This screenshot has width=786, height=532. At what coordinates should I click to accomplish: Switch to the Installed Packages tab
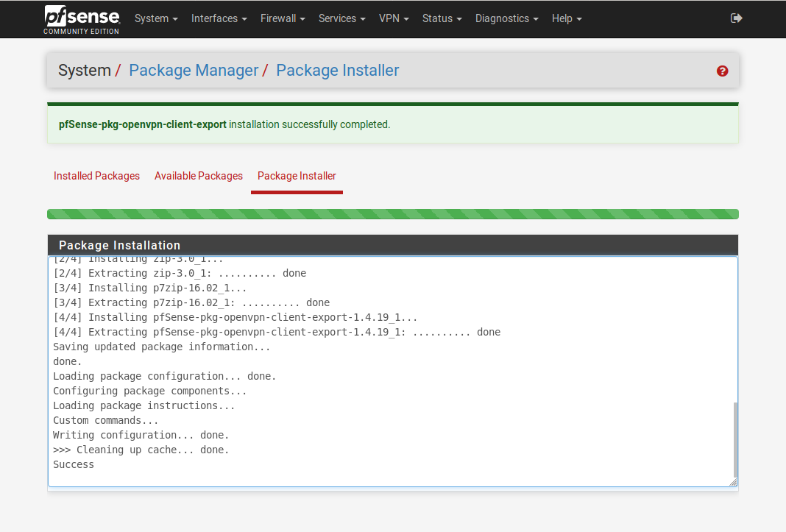(x=96, y=176)
